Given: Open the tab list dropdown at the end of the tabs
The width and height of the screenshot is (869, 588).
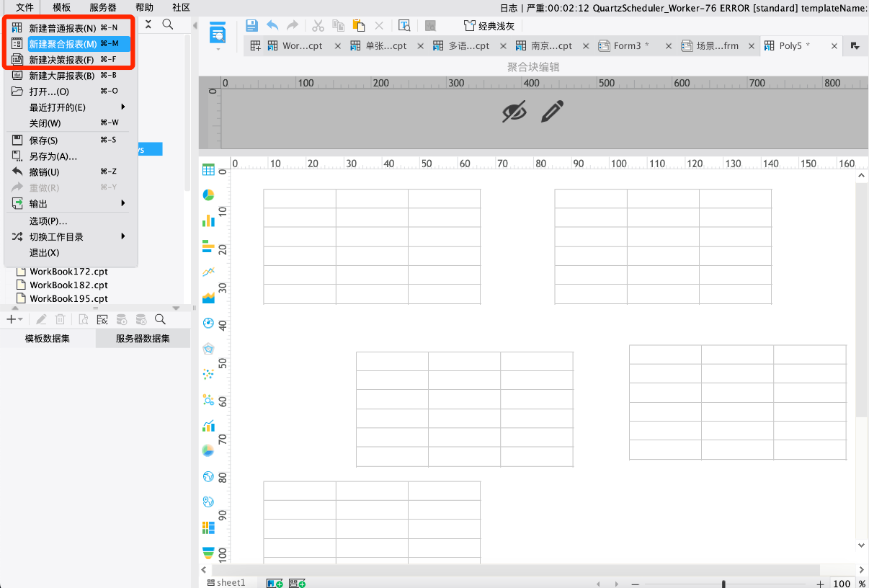Looking at the screenshot, I should click(x=855, y=45).
